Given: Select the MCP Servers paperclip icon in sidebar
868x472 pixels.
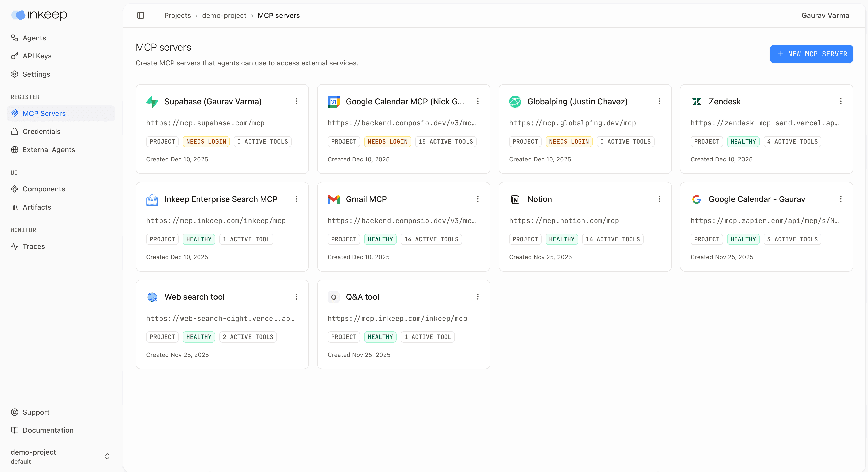Looking at the screenshot, I should 15,113.
